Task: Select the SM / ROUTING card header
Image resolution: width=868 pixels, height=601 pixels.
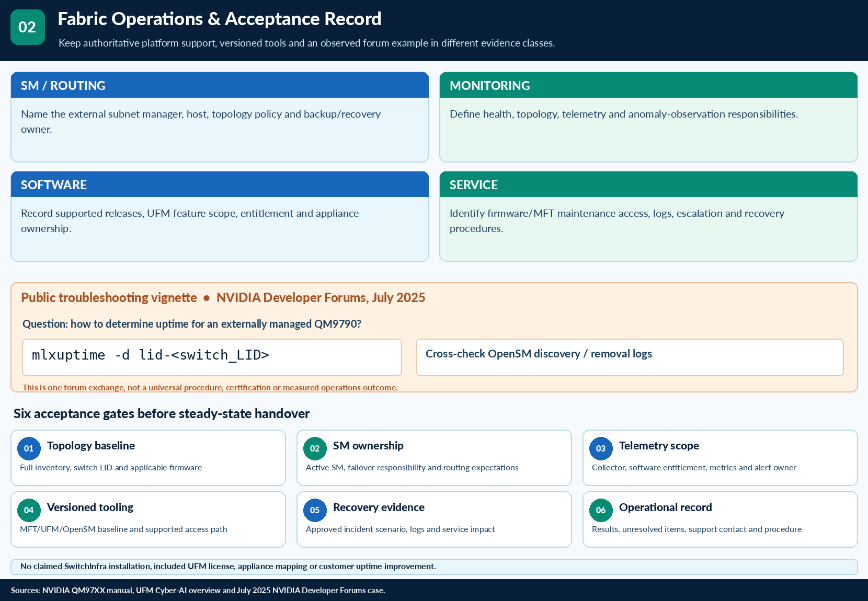Action: 220,85
